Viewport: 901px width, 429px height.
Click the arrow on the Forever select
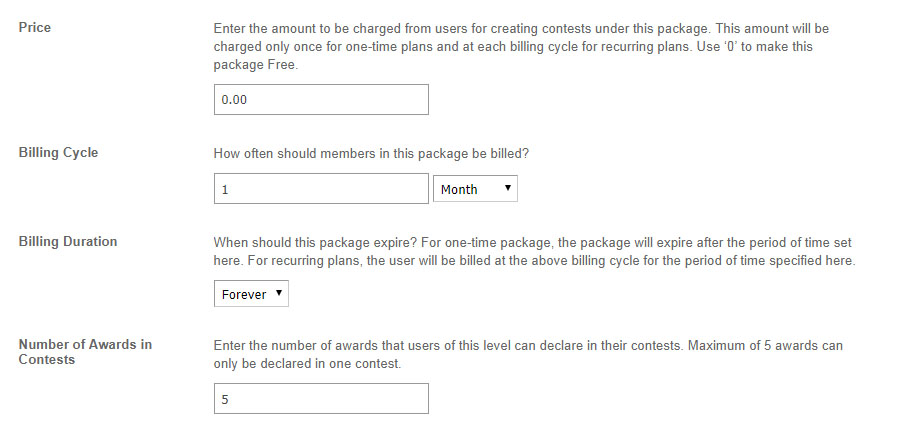tap(278, 294)
